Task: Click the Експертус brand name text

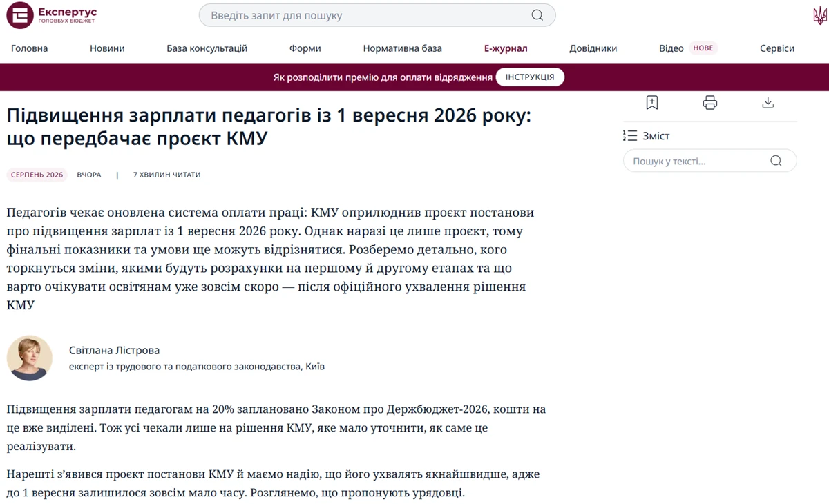Action: (68, 12)
